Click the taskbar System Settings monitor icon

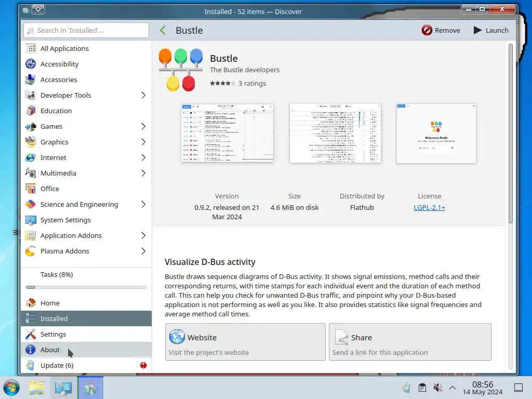tap(63, 388)
